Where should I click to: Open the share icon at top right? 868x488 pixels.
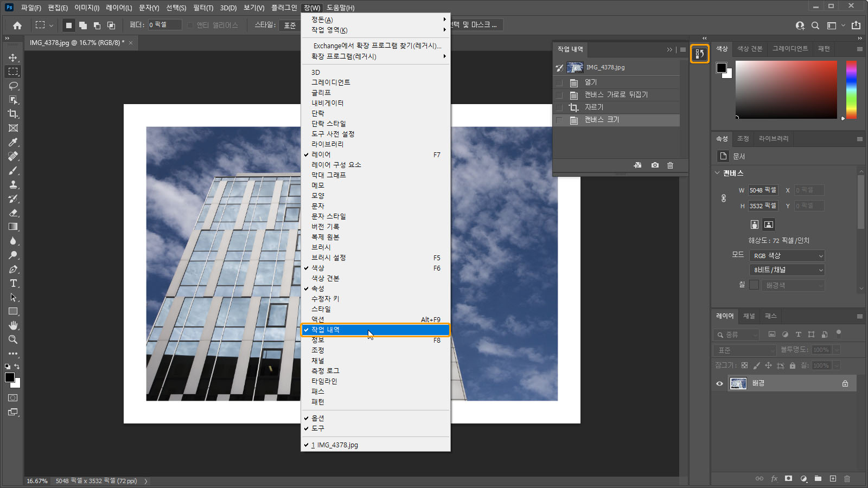856,25
